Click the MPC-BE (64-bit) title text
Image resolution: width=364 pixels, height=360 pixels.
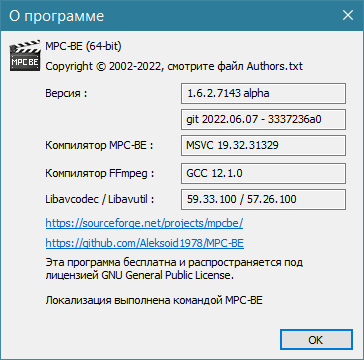point(83,46)
